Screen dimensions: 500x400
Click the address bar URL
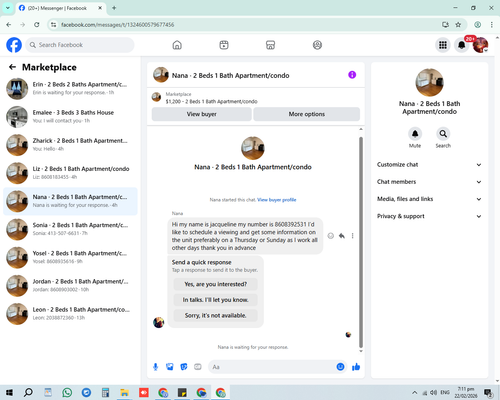click(x=118, y=25)
